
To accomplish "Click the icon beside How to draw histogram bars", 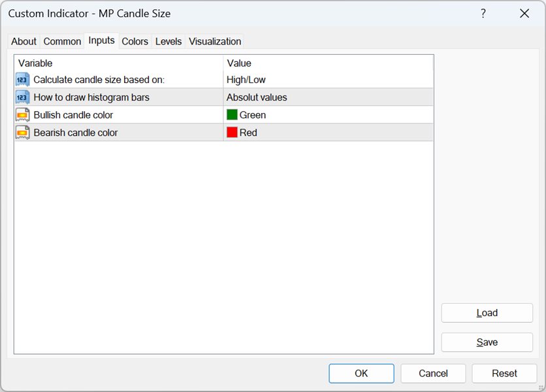I will coord(22,97).
